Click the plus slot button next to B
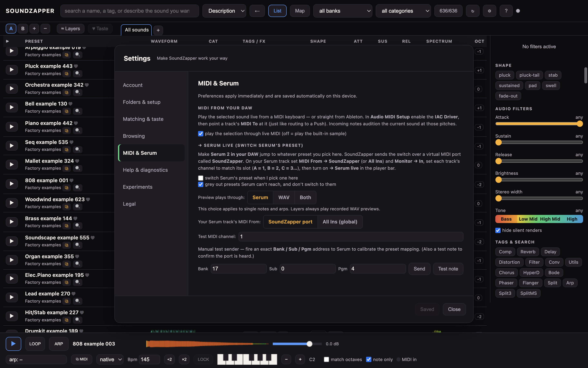 34,29
